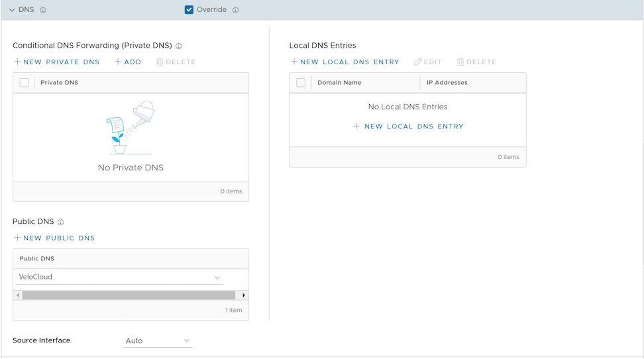
Task: Click the scrollbar right arrow in Public DNS
Action: click(x=244, y=295)
